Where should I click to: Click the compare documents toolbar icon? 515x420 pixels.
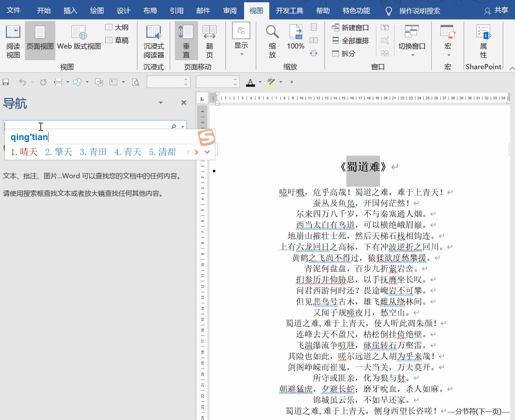(x=99, y=82)
